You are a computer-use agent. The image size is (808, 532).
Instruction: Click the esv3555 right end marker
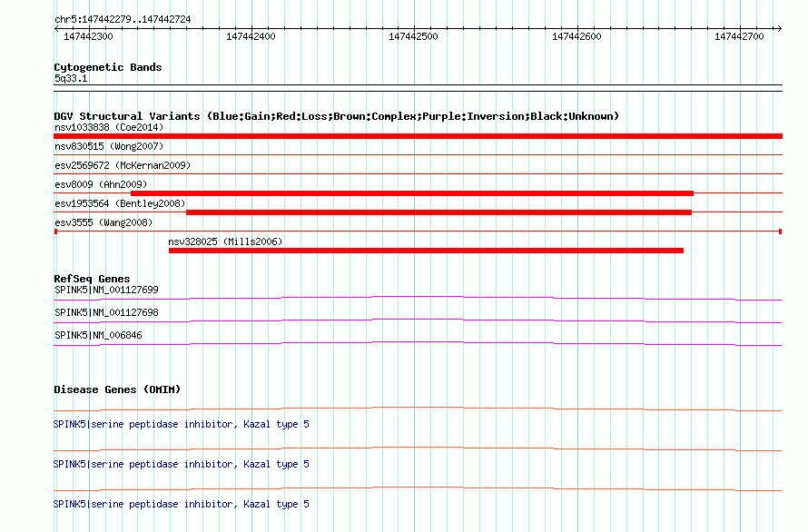tap(781, 232)
